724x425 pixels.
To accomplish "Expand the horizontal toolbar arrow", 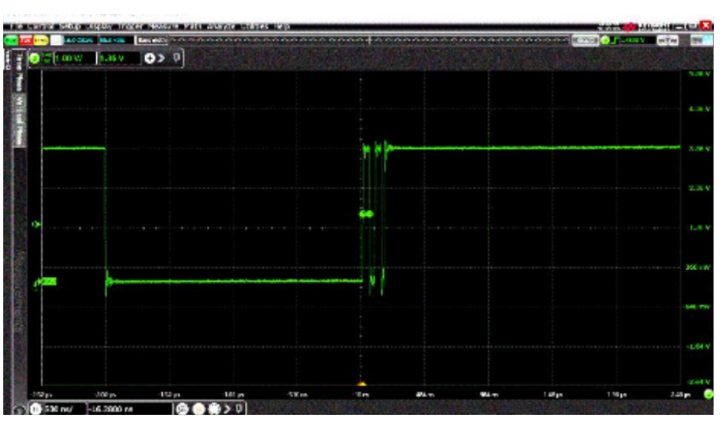I will [227, 409].
